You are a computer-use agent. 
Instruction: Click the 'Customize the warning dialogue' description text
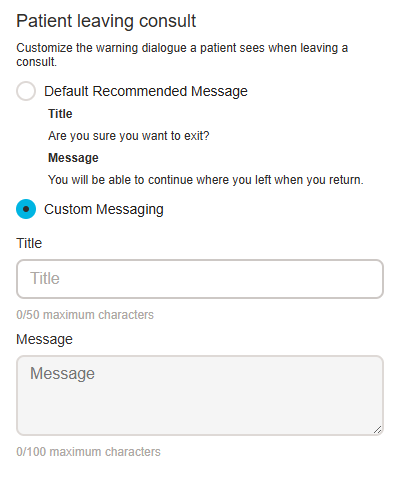tap(182, 55)
